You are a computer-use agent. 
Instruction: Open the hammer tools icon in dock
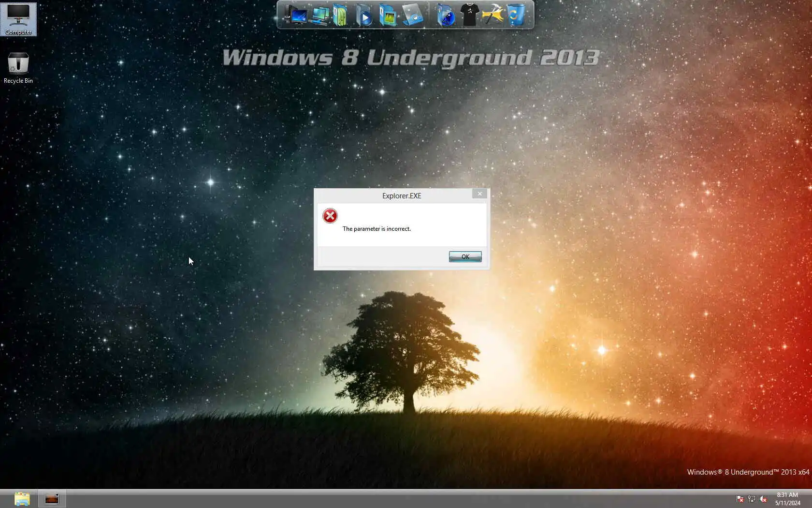(493, 15)
